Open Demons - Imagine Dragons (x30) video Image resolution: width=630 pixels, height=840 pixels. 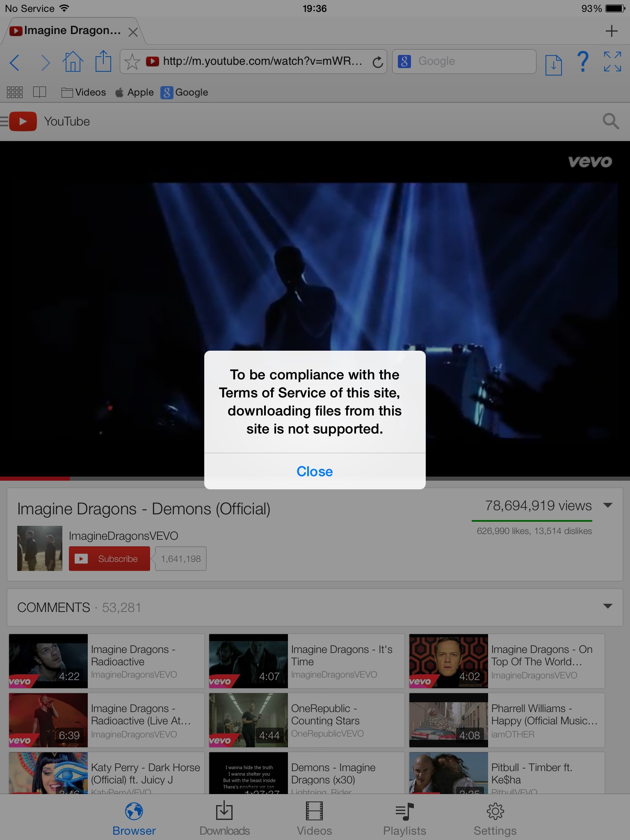point(307,773)
